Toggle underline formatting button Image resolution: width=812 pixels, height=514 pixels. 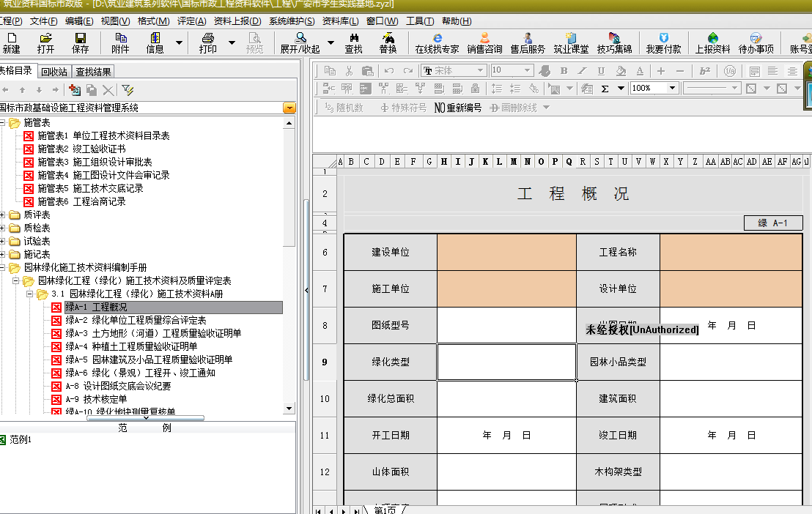[x=601, y=71]
